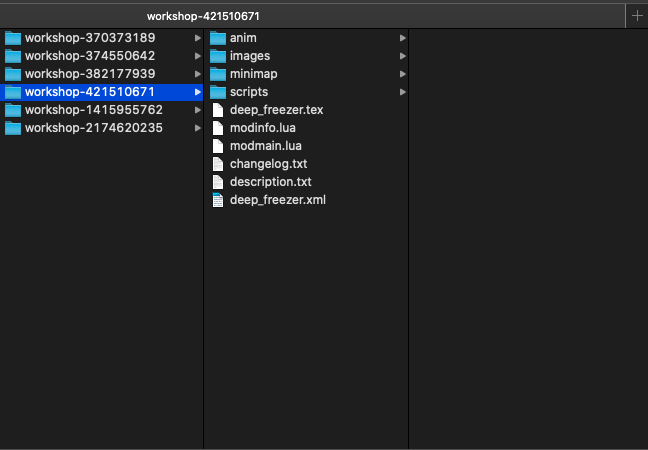Click the modmain.lua file icon
The width and height of the screenshot is (648, 450).
218,146
